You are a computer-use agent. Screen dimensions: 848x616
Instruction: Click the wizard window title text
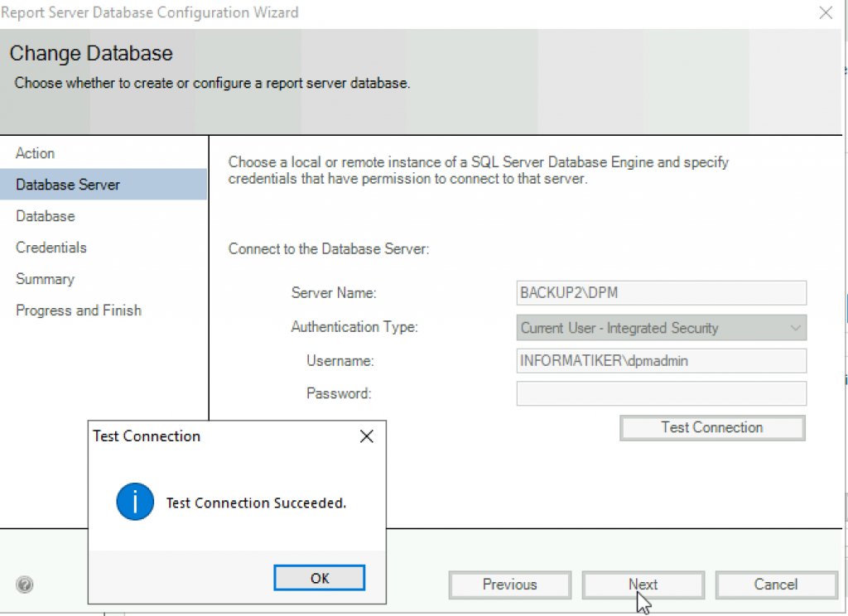click(x=150, y=12)
